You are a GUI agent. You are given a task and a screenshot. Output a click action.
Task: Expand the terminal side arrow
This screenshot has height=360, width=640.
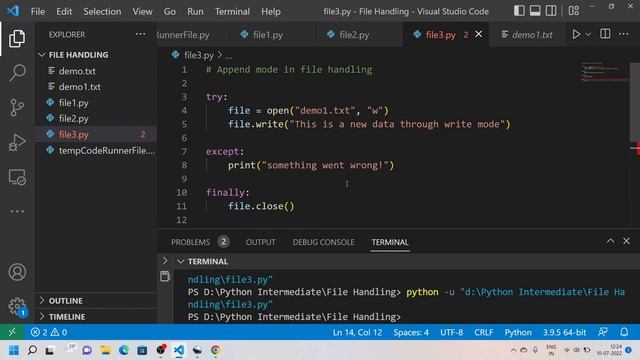pos(165,260)
